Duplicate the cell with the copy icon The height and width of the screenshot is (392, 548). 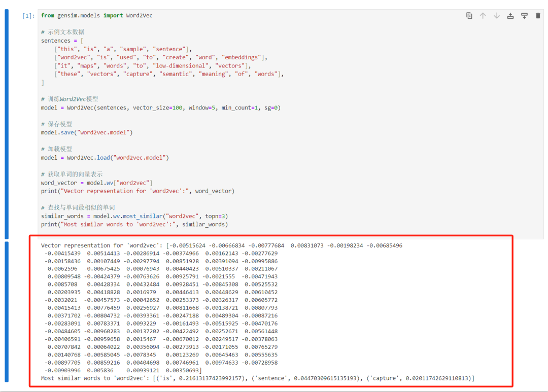tap(469, 16)
